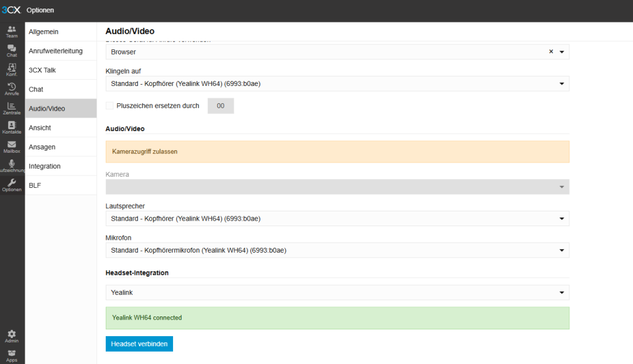
Task: Clear the Browser selection with X
Action: [x=551, y=52]
